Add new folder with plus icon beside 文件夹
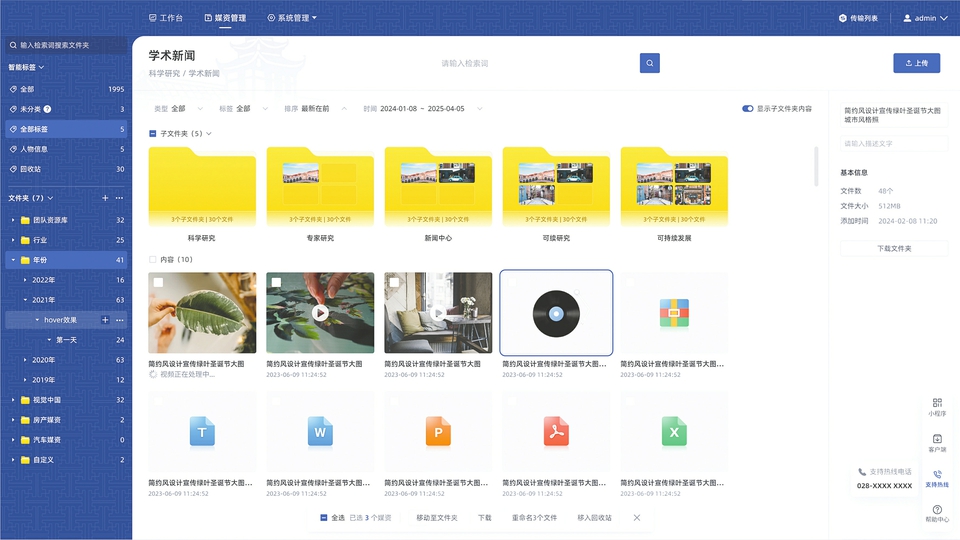The image size is (960, 540). (x=105, y=198)
